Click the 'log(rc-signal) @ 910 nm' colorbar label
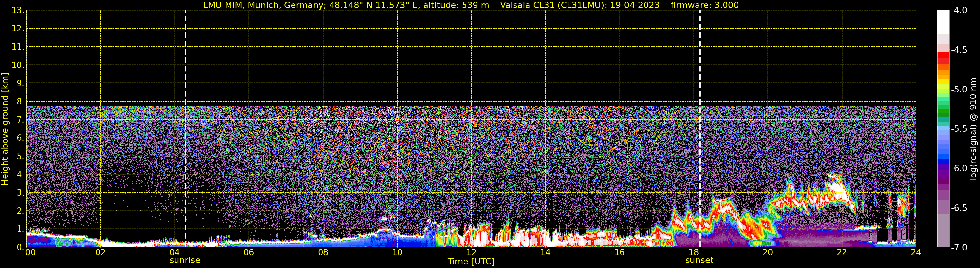Screen dimensions: 980x268 [973, 129]
